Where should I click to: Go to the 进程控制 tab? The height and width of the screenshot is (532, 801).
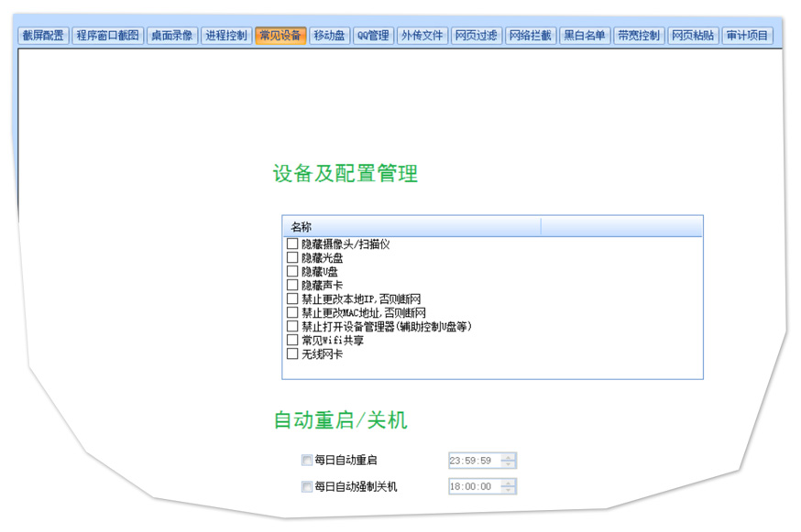225,36
